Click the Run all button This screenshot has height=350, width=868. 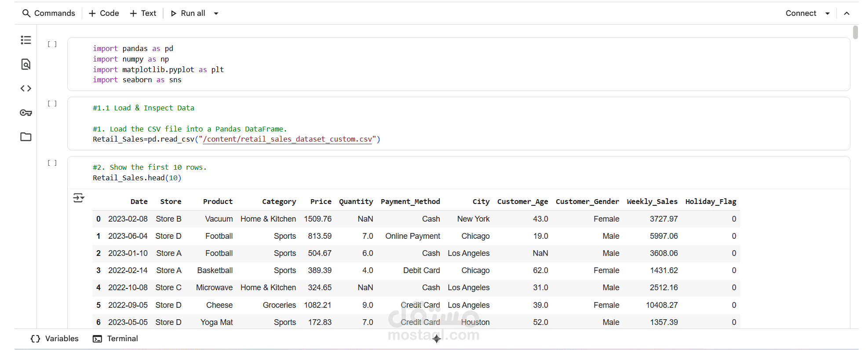click(188, 13)
